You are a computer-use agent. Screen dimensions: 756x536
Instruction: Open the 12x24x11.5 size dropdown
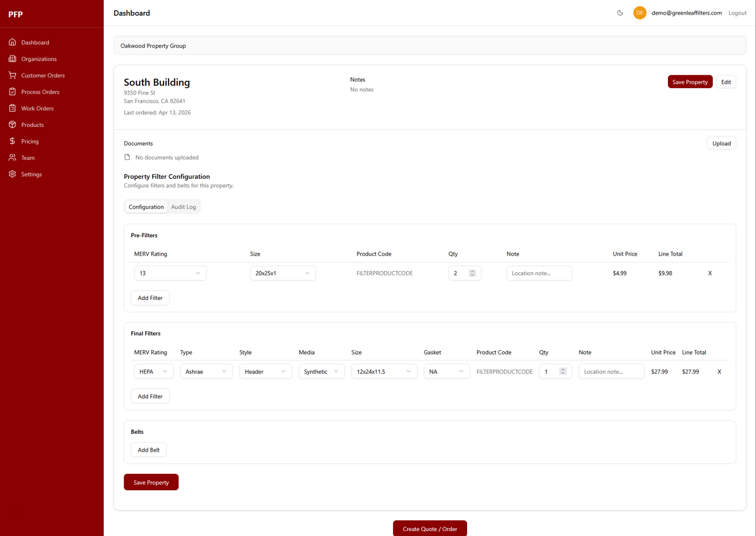(x=384, y=372)
